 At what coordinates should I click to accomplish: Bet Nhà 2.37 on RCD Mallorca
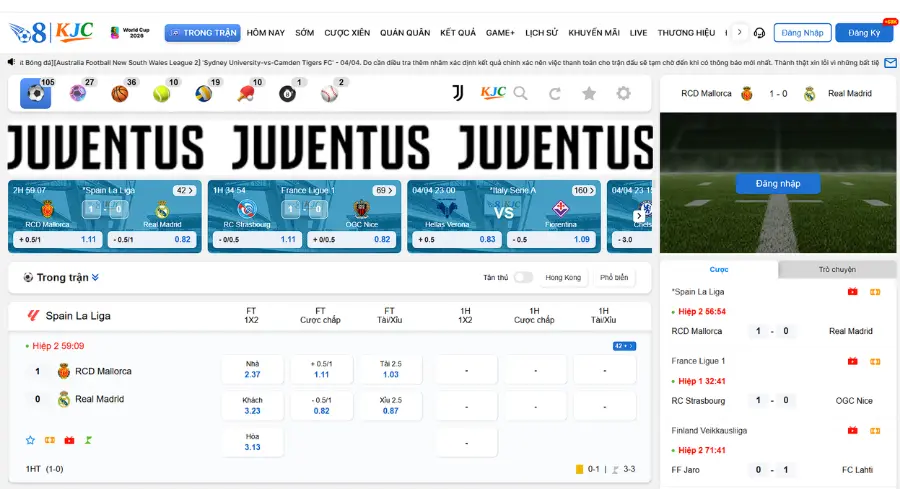pyautogui.click(x=252, y=369)
